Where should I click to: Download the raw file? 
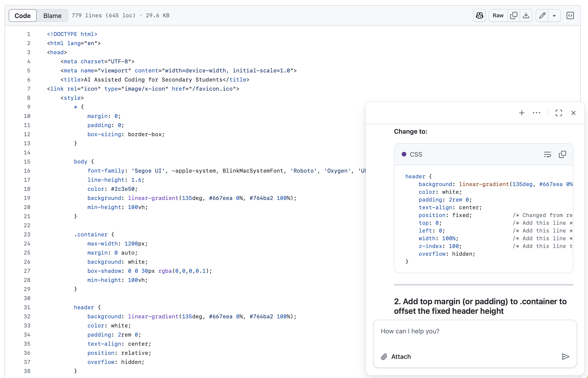tap(526, 15)
